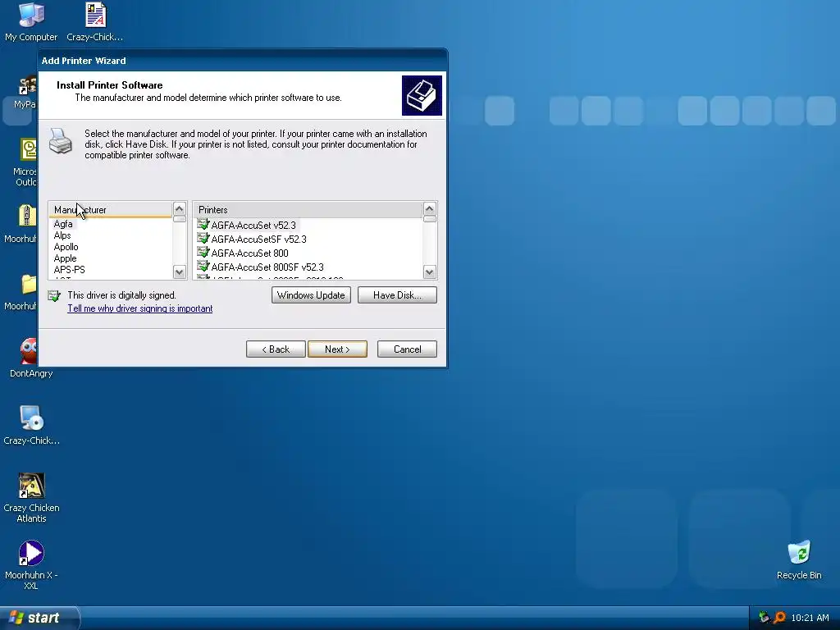This screenshot has width=840, height=630.
Task: Open the Crazy-Chick document icon at desktop top
Action: tap(95, 21)
